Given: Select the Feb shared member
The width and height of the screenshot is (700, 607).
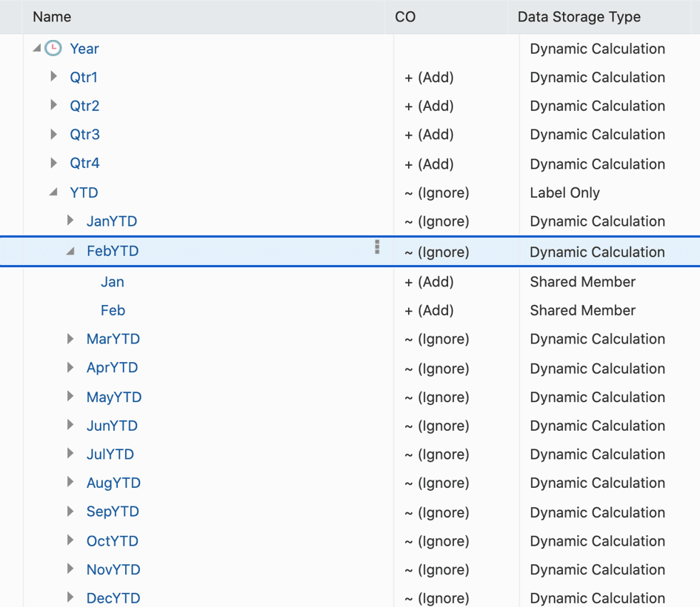Looking at the screenshot, I should [x=113, y=310].
